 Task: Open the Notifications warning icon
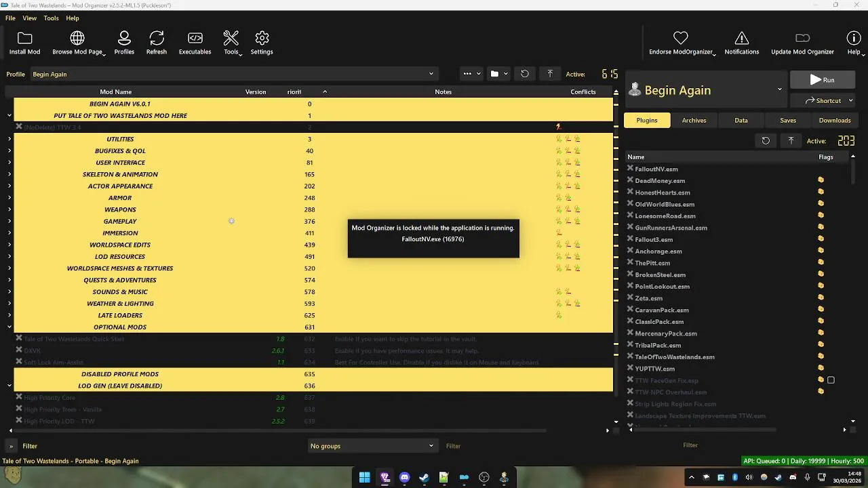click(x=742, y=39)
